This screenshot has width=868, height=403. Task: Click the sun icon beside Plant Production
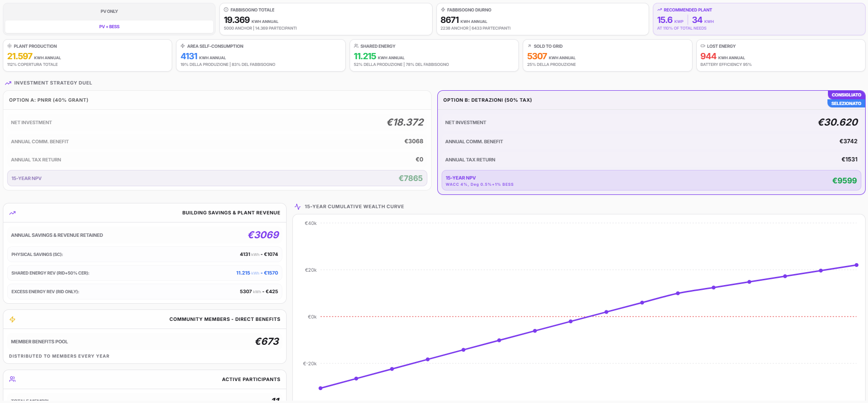pos(10,46)
